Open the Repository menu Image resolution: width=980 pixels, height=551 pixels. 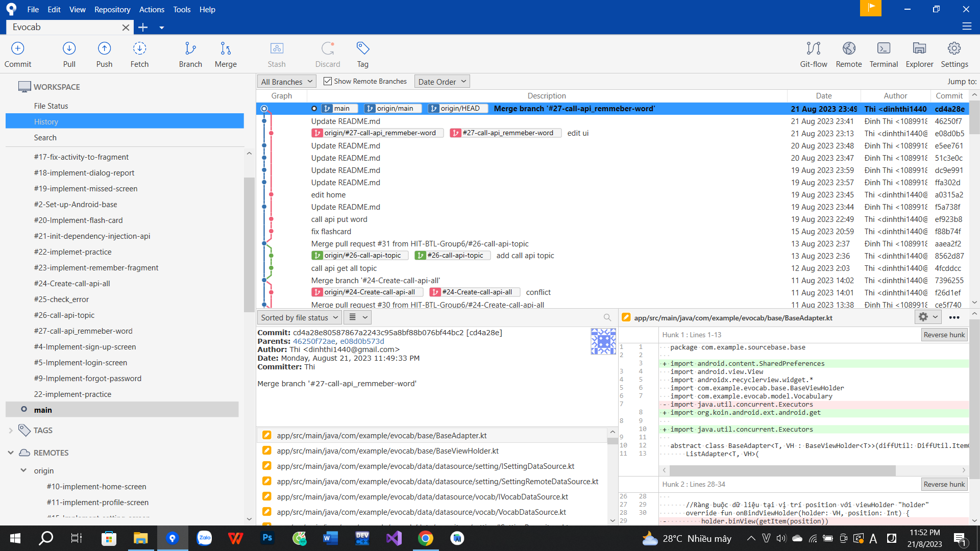click(x=112, y=9)
